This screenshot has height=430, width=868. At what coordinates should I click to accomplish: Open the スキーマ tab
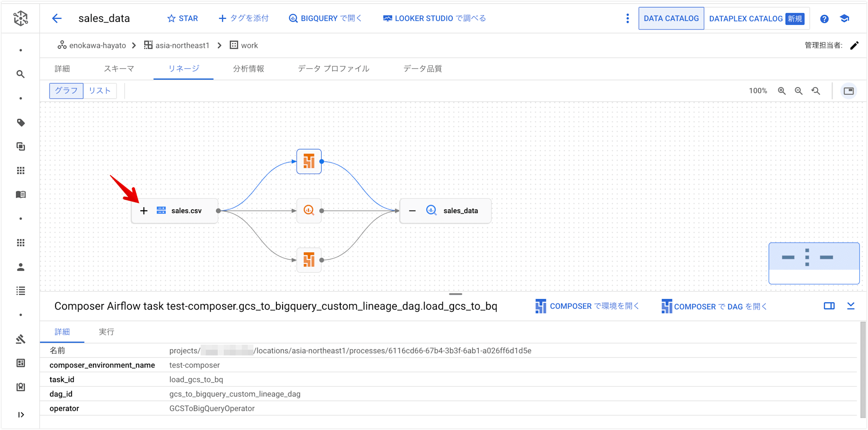119,69
